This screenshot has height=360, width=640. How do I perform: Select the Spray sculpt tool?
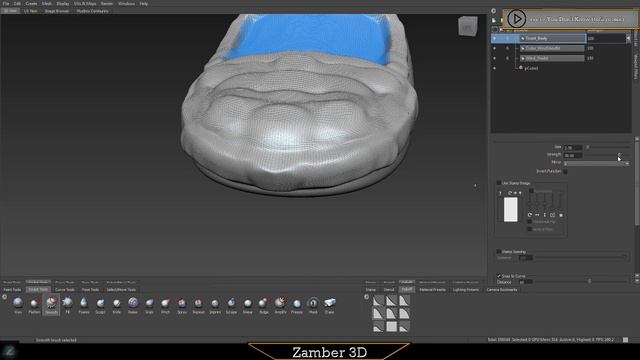182,305
